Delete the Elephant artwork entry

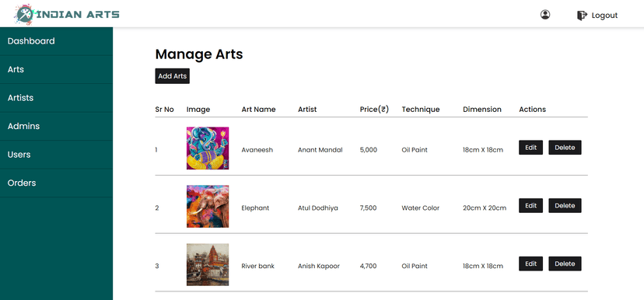click(x=565, y=206)
